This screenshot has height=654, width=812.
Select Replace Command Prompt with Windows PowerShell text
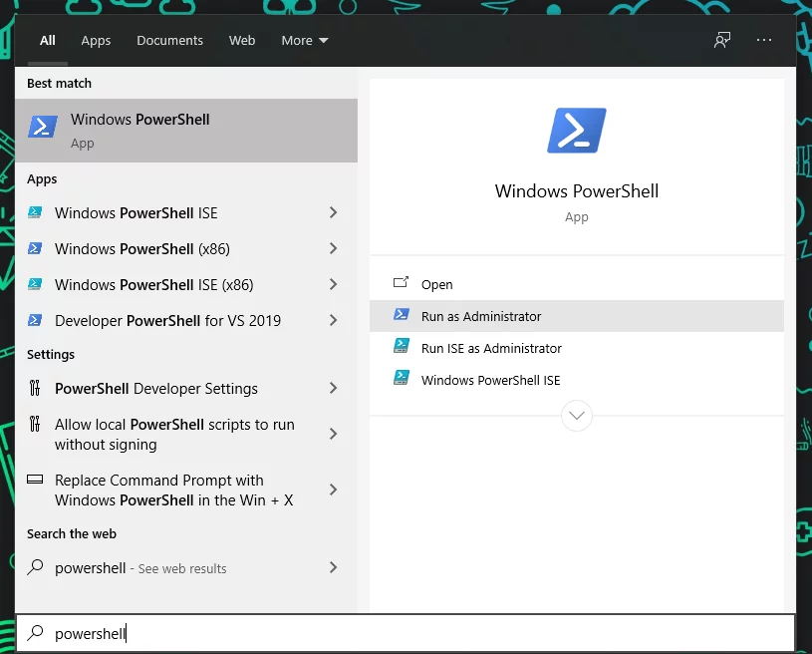(x=174, y=490)
